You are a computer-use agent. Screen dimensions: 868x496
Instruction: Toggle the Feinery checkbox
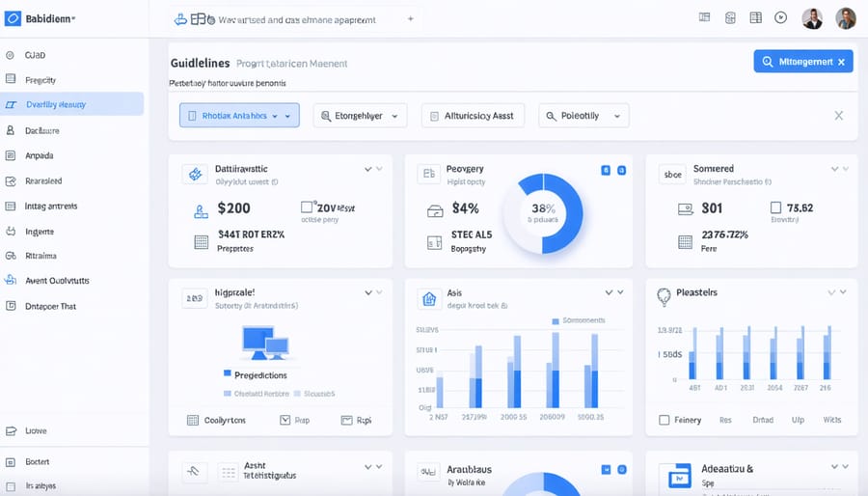pos(665,420)
